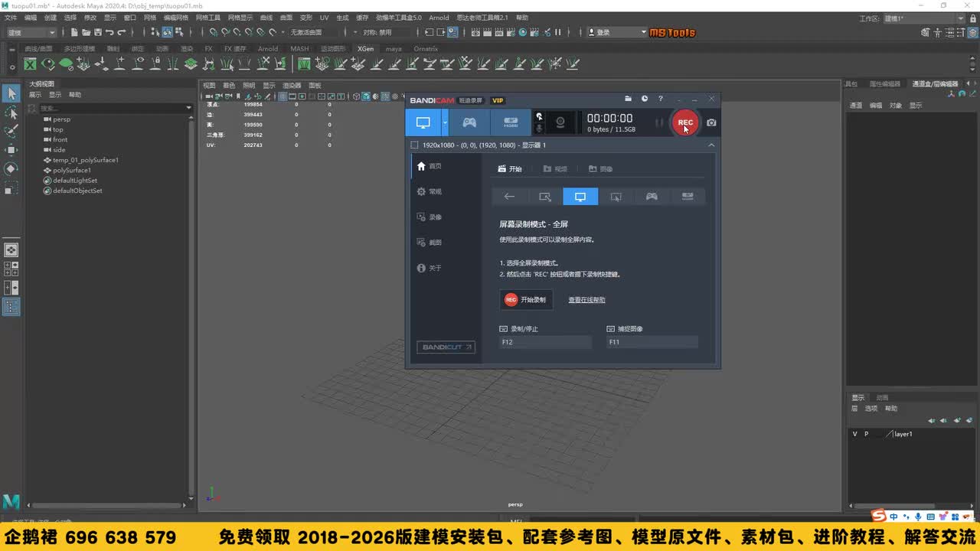Screen dimensions: 980x551
Task: Open the screen mode dropdown arrow in Bandicam
Action: pyautogui.click(x=445, y=122)
